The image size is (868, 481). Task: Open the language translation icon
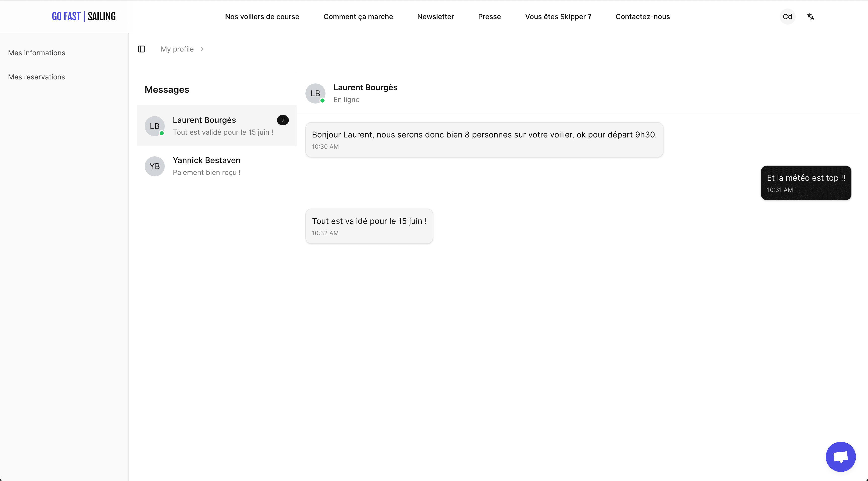(x=810, y=17)
